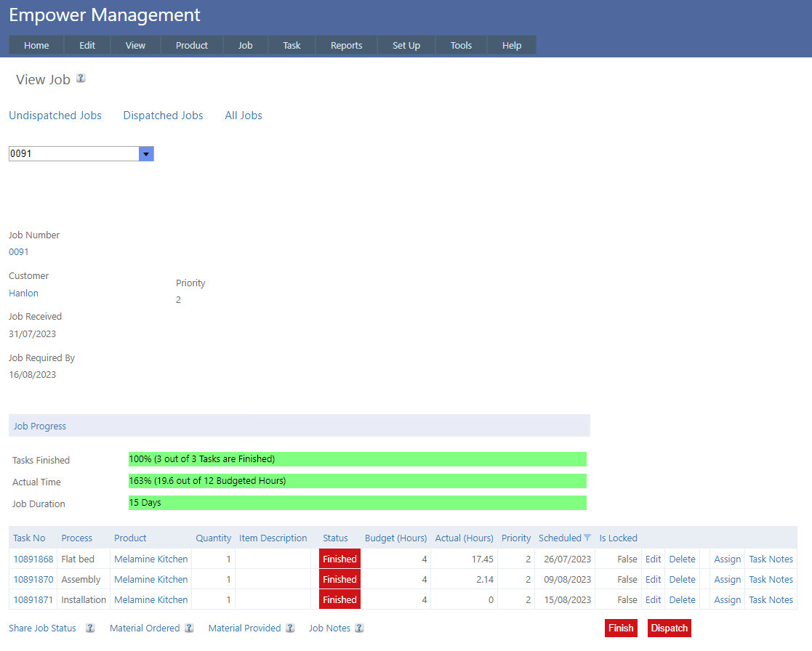Viewport: 812px width, 651px height.
Task: Show Dispatched Jobs list
Action: point(163,116)
